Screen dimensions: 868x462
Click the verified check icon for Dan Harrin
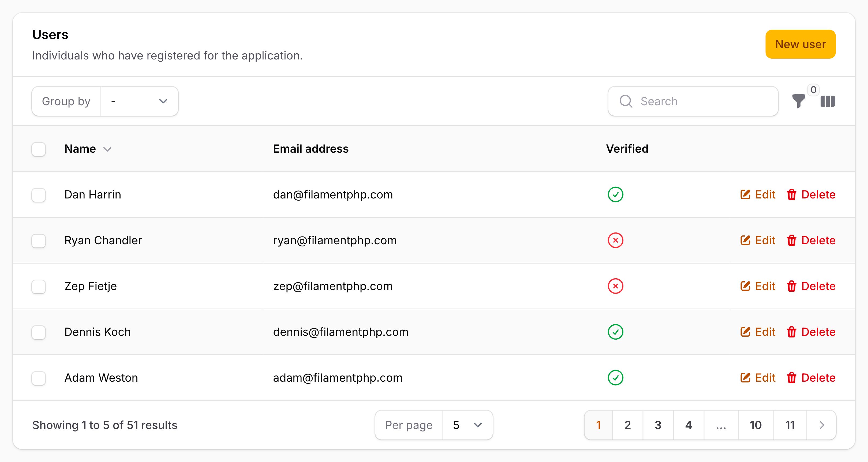click(615, 194)
